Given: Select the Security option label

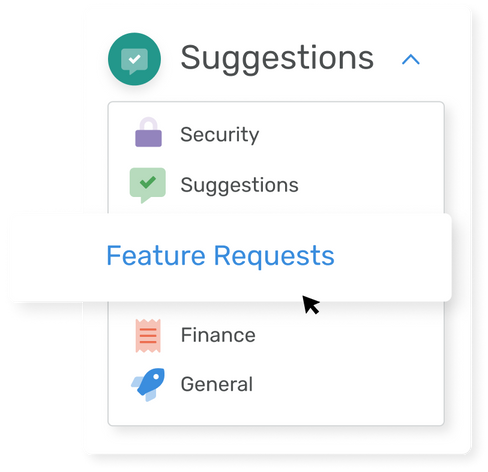Looking at the screenshot, I should (x=220, y=135).
